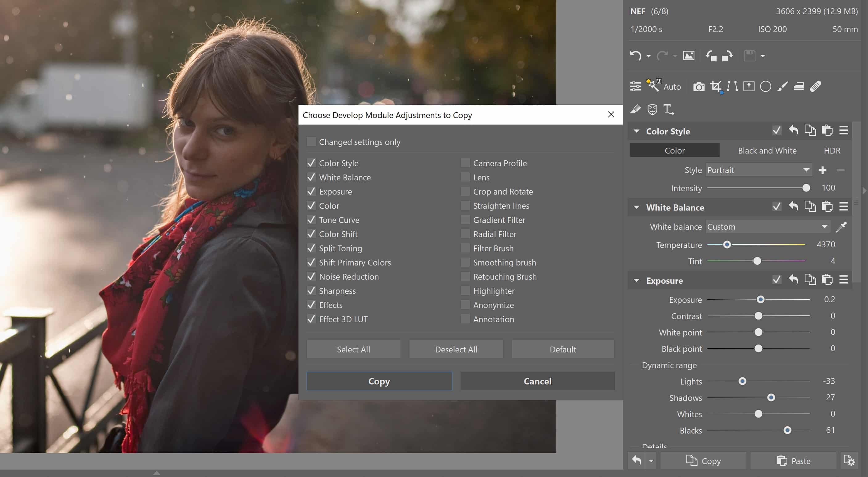
Task: Enable 'Changed settings only' checkbox
Action: click(x=311, y=142)
